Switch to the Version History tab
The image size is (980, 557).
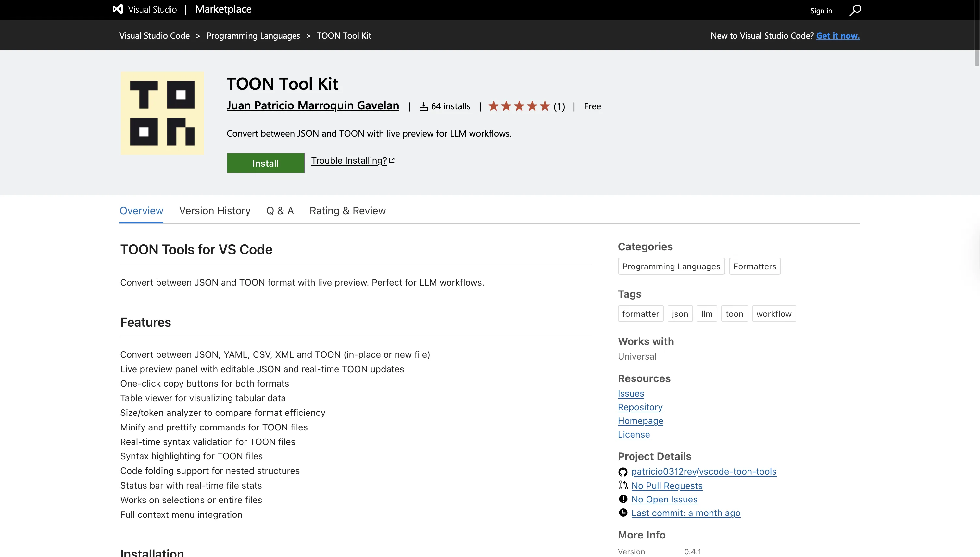pyautogui.click(x=215, y=211)
